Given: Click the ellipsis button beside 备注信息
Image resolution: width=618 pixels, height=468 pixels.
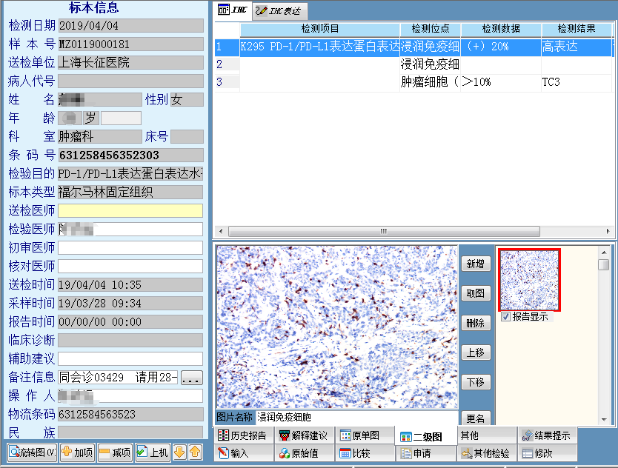Looking at the screenshot, I should (x=191, y=378).
